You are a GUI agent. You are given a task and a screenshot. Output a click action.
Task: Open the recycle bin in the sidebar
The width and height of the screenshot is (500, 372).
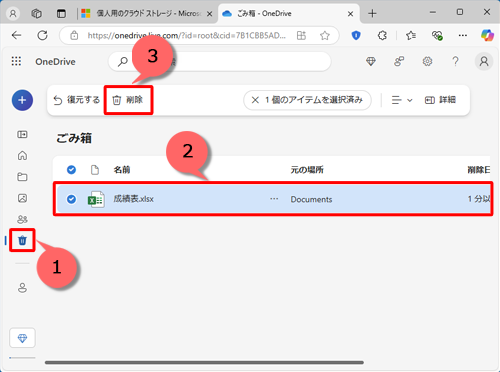pos(22,240)
